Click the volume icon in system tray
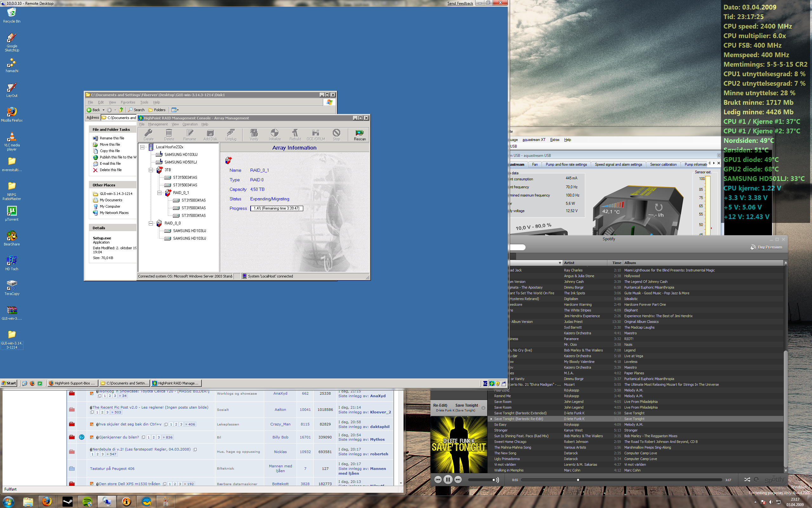This screenshot has width=812, height=508. coord(770,502)
